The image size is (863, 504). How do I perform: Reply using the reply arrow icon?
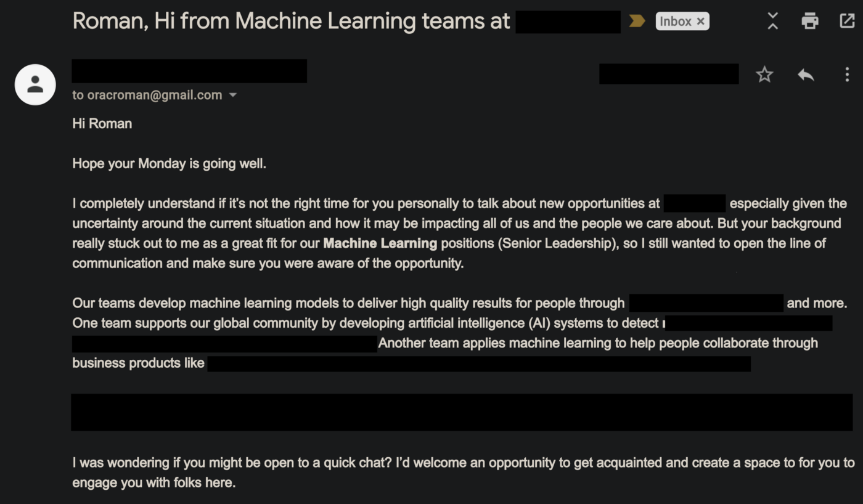[806, 75]
